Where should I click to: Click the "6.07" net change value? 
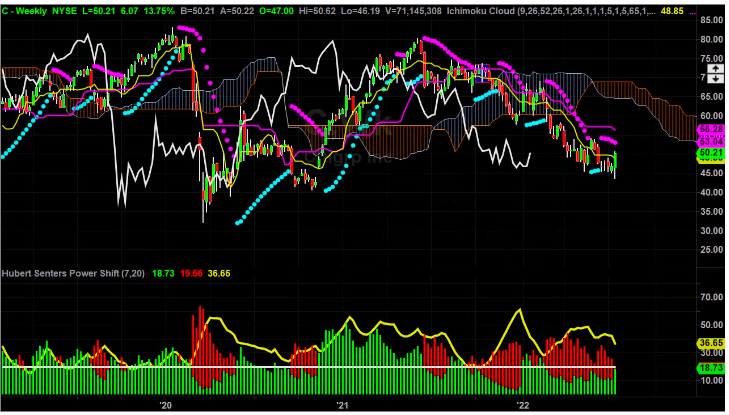pyautogui.click(x=129, y=10)
